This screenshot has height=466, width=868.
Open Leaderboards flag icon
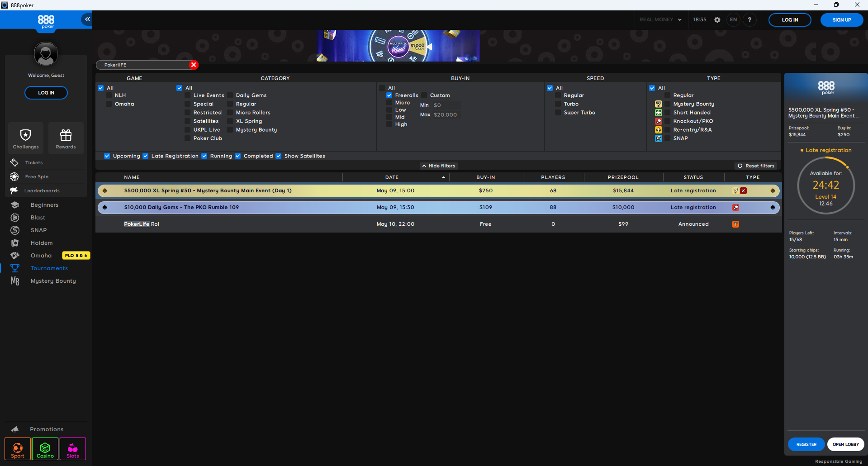(14, 190)
